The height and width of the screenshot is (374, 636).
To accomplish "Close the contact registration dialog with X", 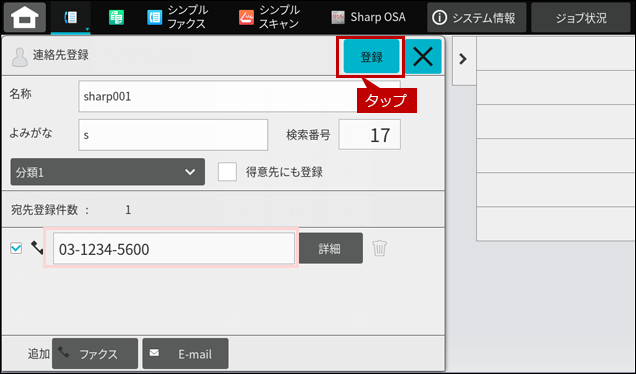I will pyautogui.click(x=423, y=57).
